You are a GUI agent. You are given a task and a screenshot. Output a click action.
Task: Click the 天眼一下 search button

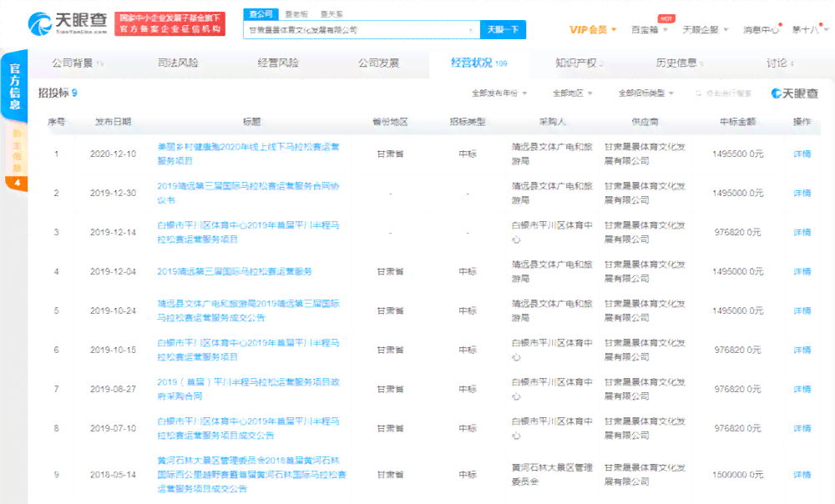pos(503,30)
